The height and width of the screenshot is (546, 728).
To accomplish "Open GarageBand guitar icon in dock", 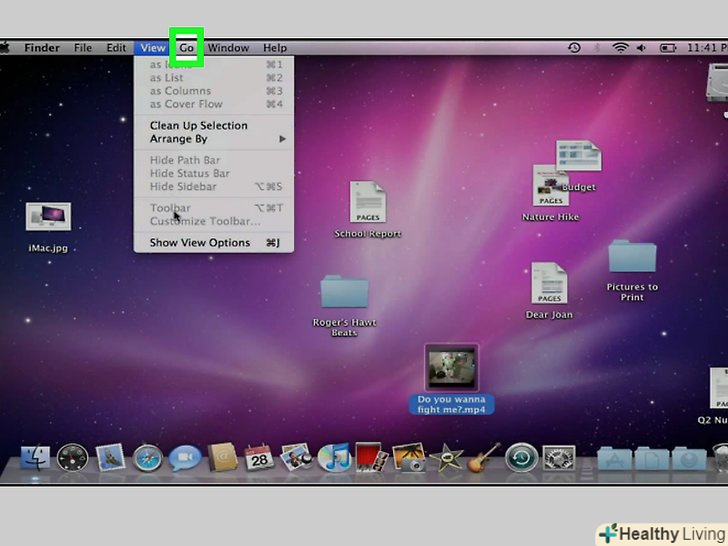I will [483, 459].
